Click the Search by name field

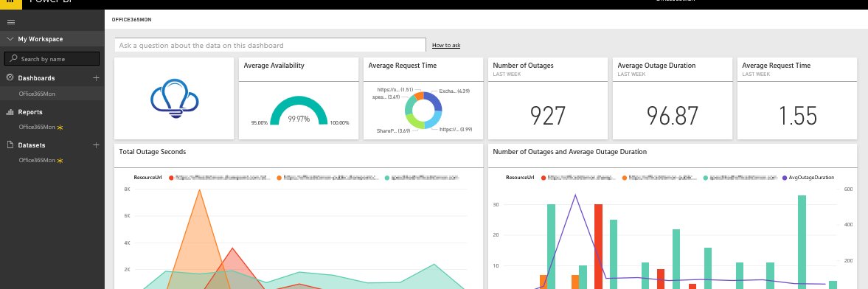pyautogui.click(x=52, y=59)
